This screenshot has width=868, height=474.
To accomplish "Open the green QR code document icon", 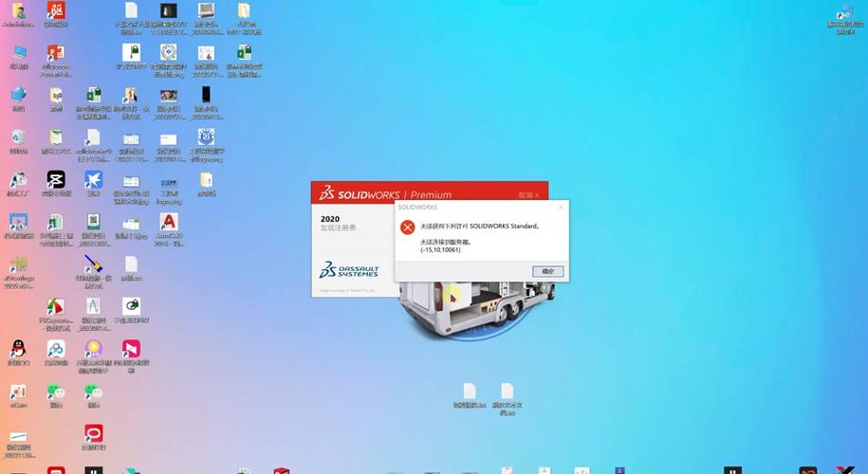I will (94, 229).
